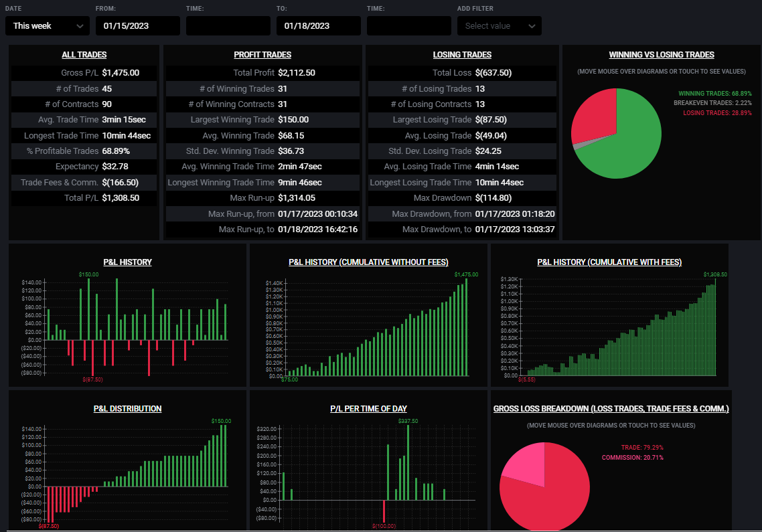The width and height of the screenshot is (762, 532).
Task: Click Std. Dev. Winning Trade value $36.73
Action: pos(291,151)
